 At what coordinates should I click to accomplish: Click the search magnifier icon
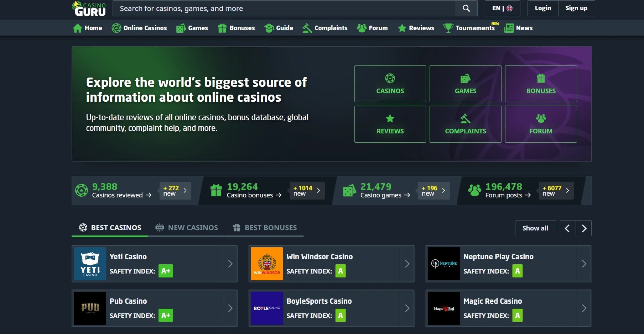pyautogui.click(x=466, y=8)
